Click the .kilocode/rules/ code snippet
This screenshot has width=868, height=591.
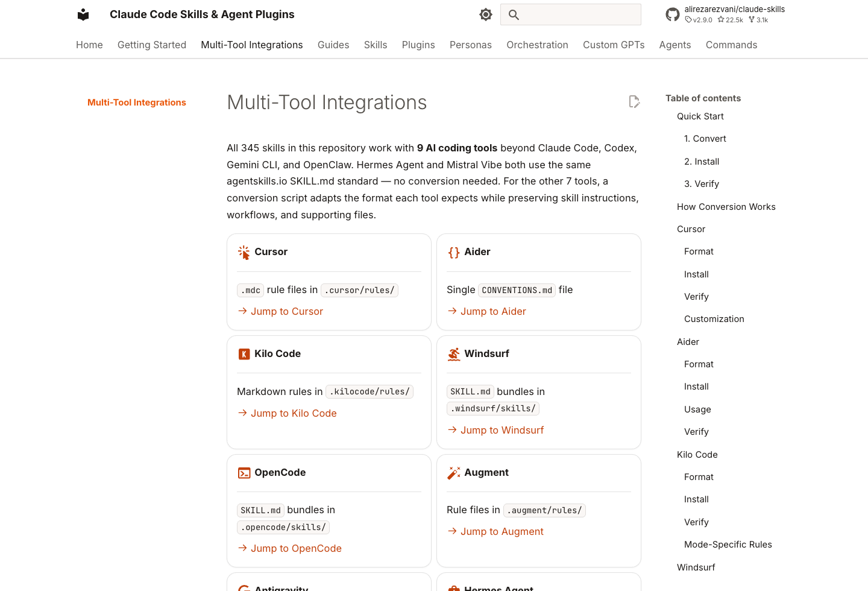pyautogui.click(x=370, y=392)
